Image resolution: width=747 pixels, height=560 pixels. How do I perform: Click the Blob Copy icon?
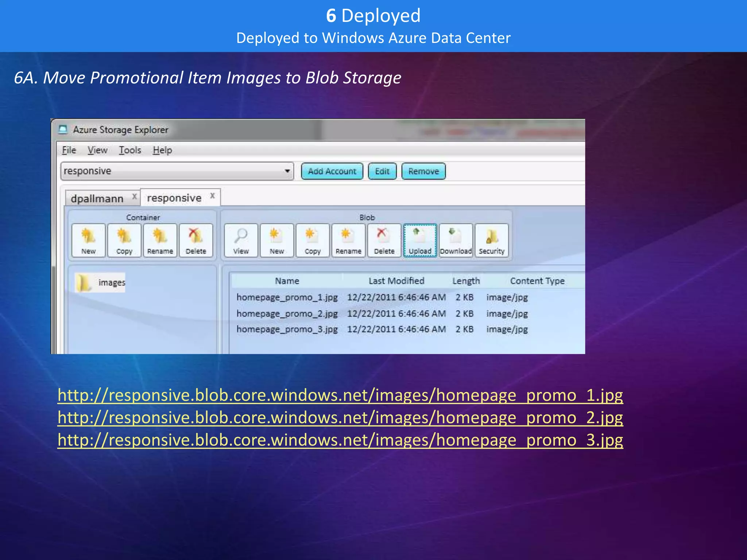(x=313, y=241)
